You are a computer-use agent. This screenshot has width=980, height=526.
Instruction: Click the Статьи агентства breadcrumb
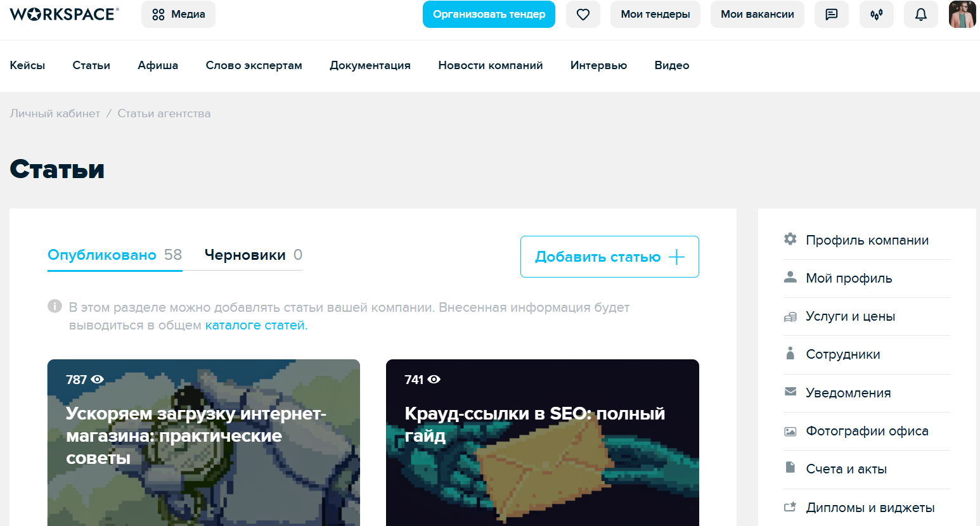164,113
